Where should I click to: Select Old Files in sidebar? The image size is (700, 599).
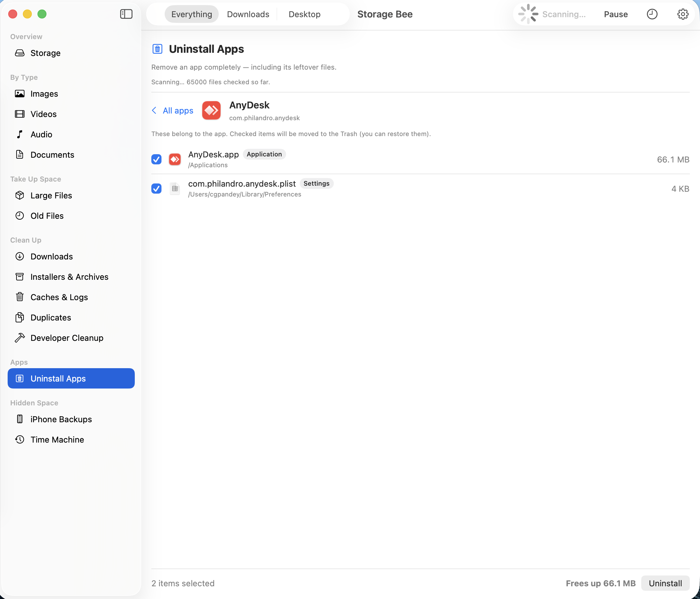coord(71,216)
